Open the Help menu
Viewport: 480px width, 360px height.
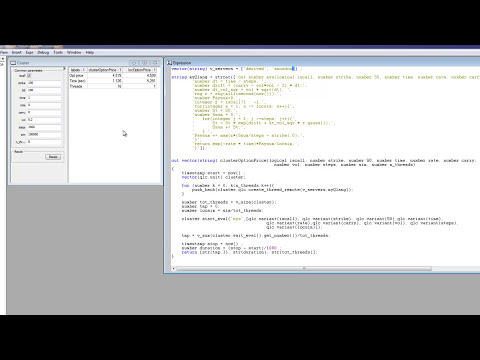point(90,52)
